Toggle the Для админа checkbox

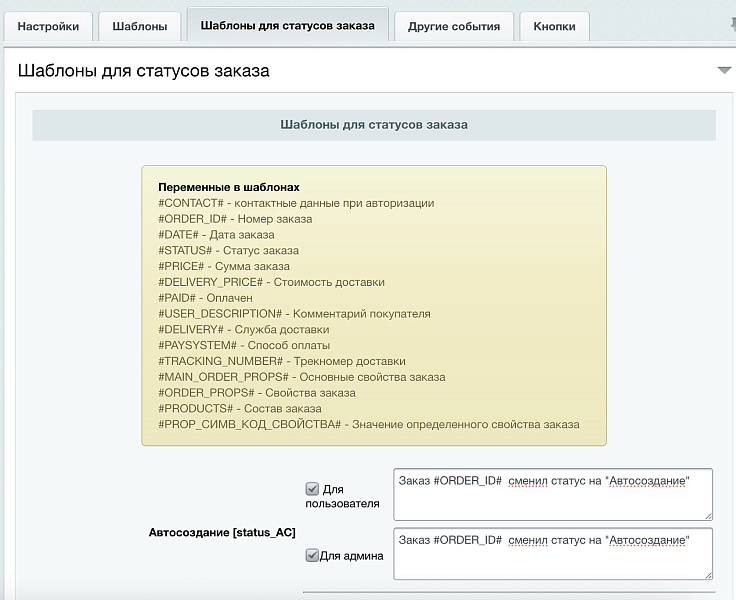coord(312,555)
